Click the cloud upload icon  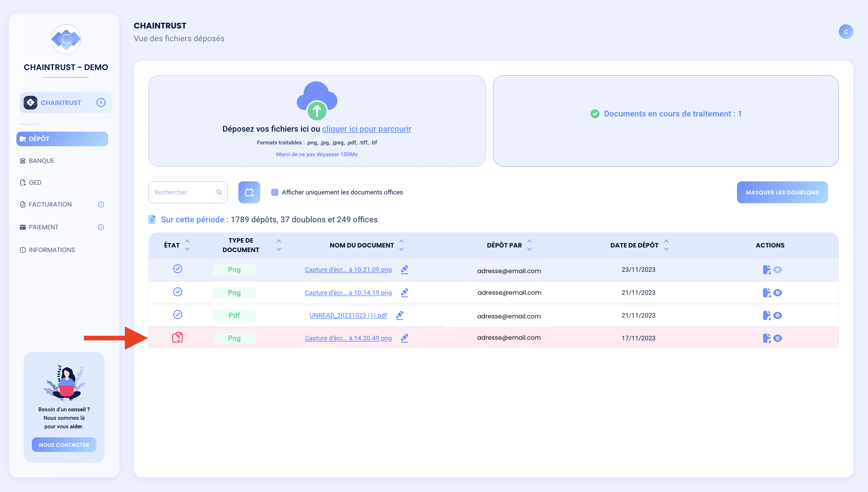pyautogui.click(x=317, y=101)
